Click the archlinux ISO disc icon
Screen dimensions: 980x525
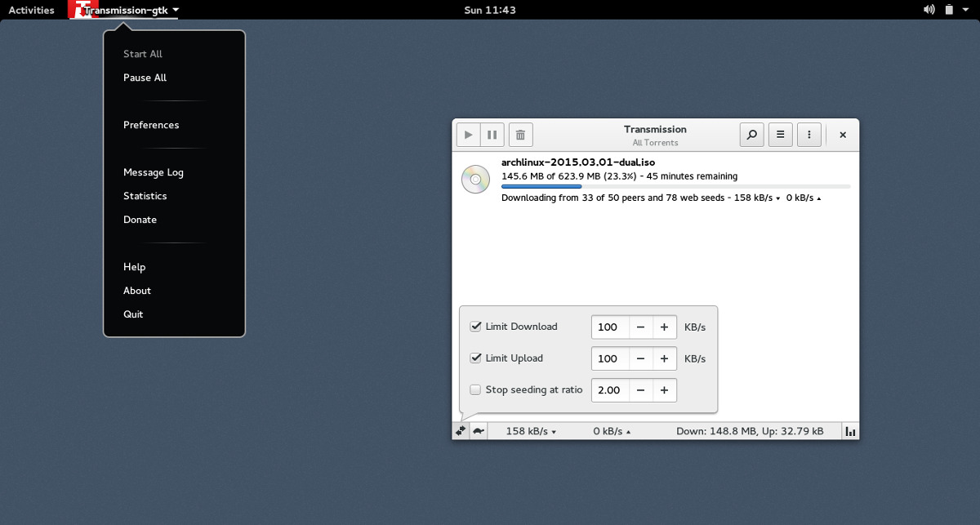[x=475, y=179]
